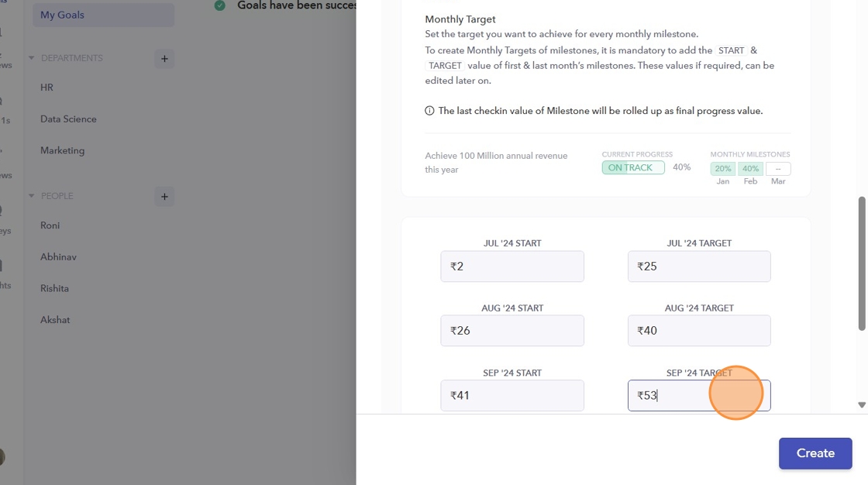This screenshot has height=485, width=868.
Task: Open the Marketing department
Action: point(62,150)
